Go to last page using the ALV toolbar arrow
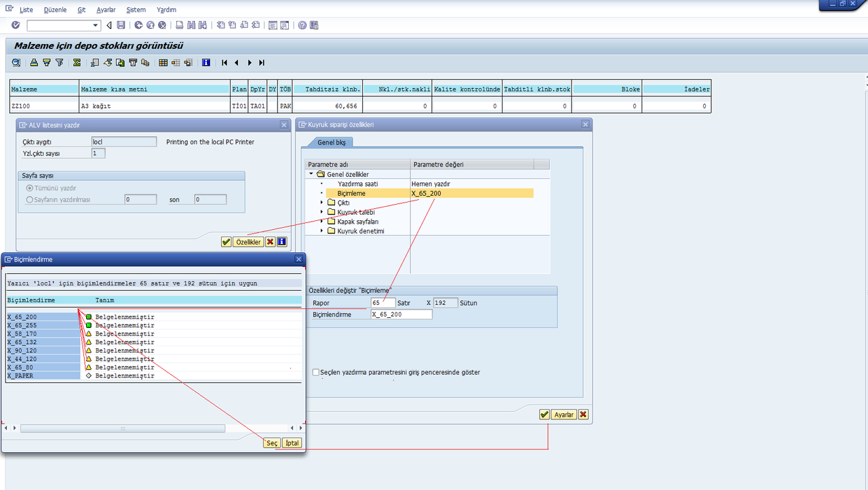This screenshot has height=490, width=868. (262, 62)
